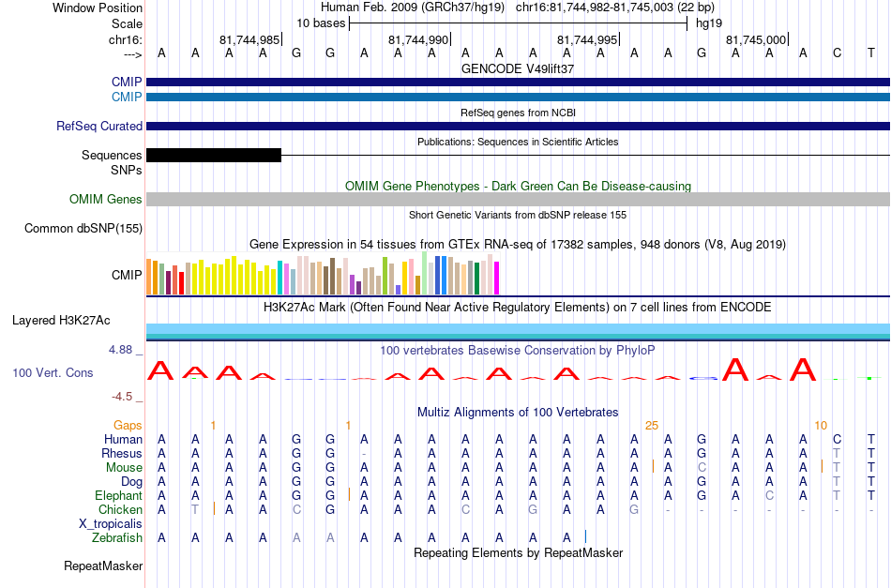Click the Window Position label
Image resolution: width=891 pixels, height=588 pixels.
pos(98,8)
